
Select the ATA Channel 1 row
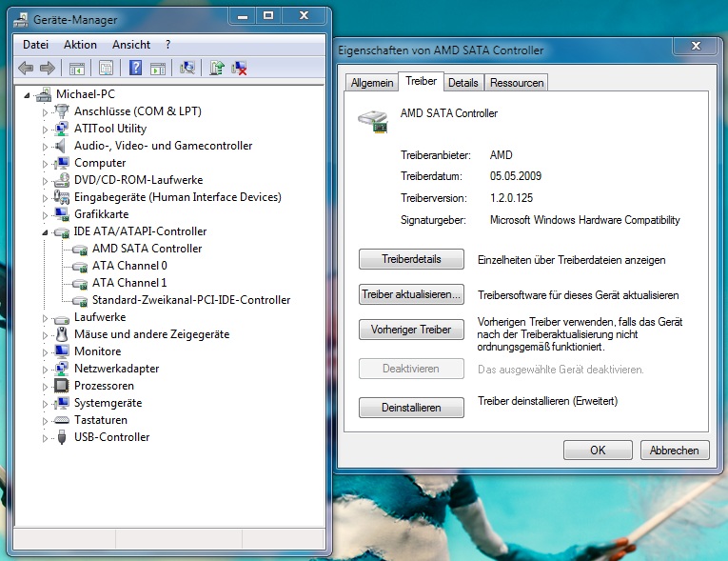click(x=129, y=283)
